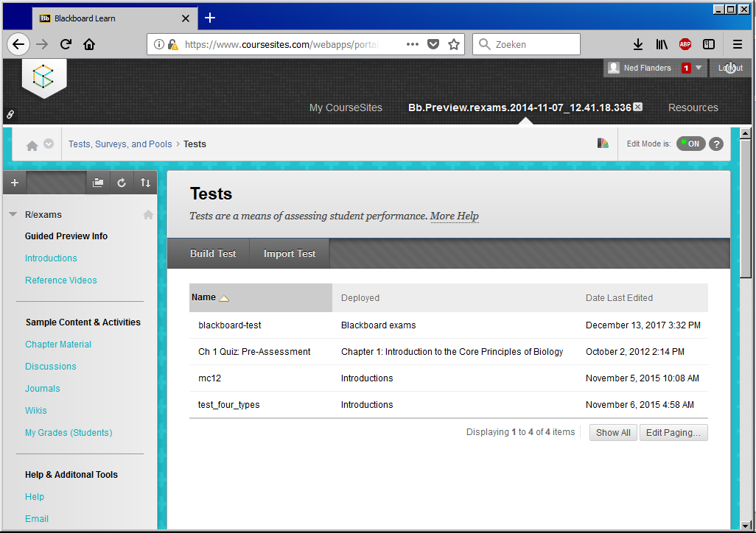756x533 pixels.
Task: Save page to Pocket icon
Action: click(433, 44)
